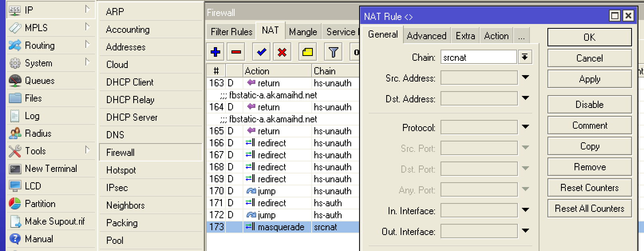Click the Copy button
The image size is (644, 251).
(589, 146)
